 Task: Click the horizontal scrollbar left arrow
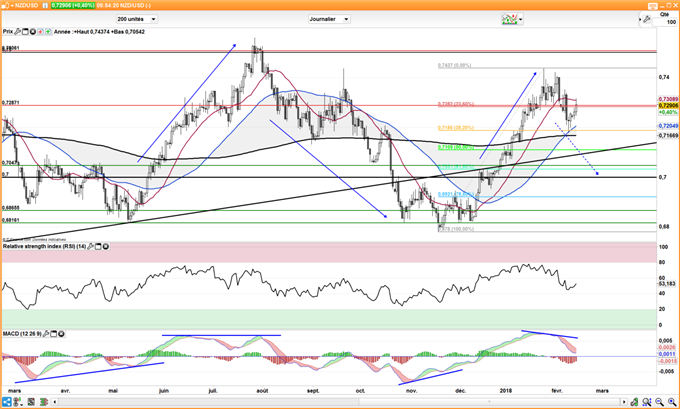[x=54, y=402]
